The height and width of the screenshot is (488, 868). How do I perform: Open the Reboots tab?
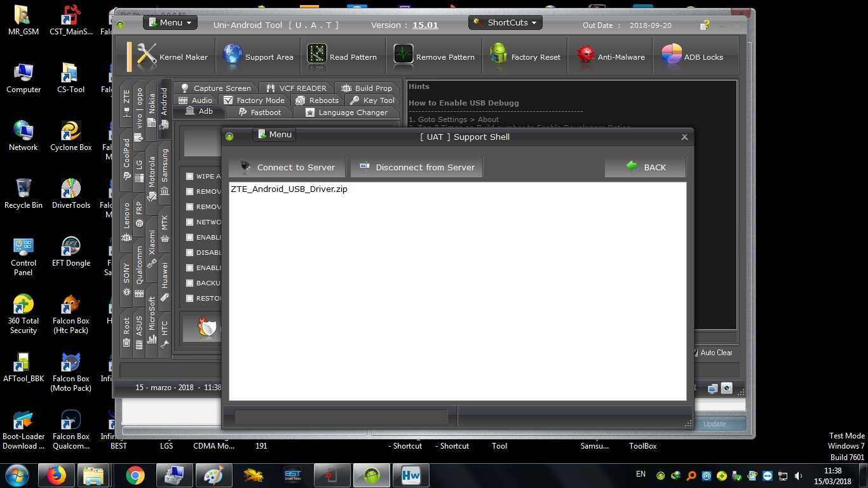[317, 100]
